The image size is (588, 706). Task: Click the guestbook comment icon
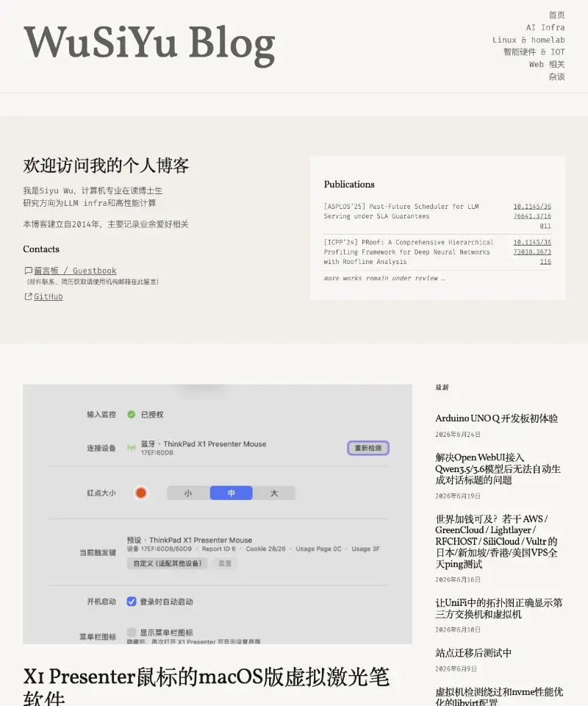tap(28, 271)
